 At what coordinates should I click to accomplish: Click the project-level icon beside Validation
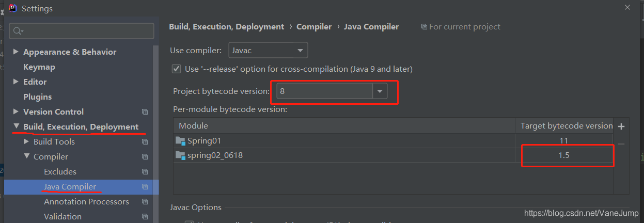(x=145, y=217)
